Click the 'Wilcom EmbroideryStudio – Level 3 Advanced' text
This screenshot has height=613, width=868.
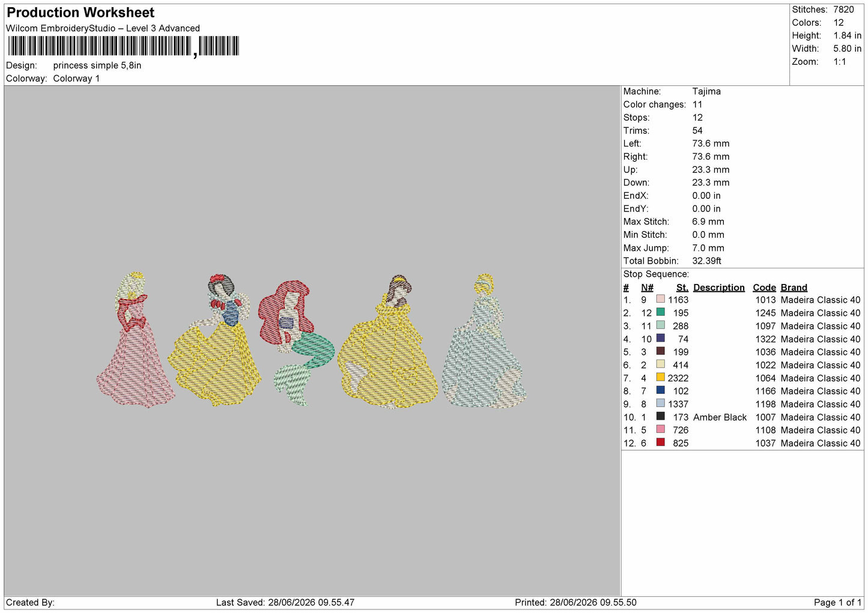[103, 28]
